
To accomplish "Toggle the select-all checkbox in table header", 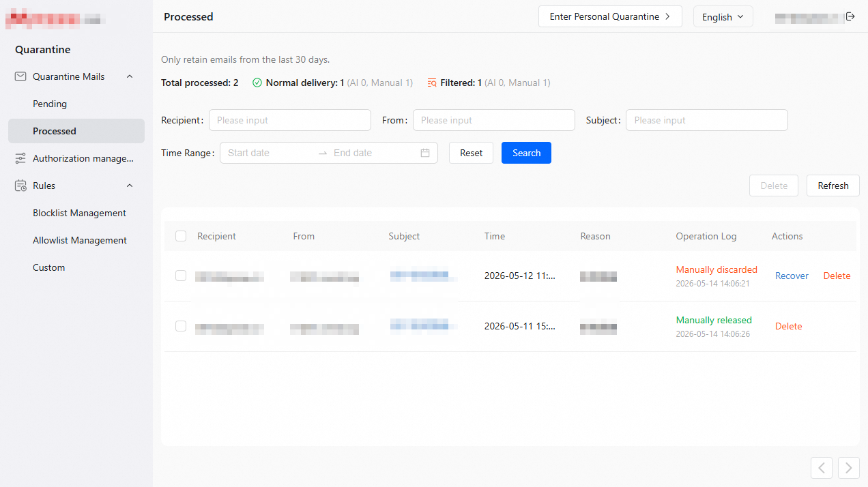I will [181, 236].
